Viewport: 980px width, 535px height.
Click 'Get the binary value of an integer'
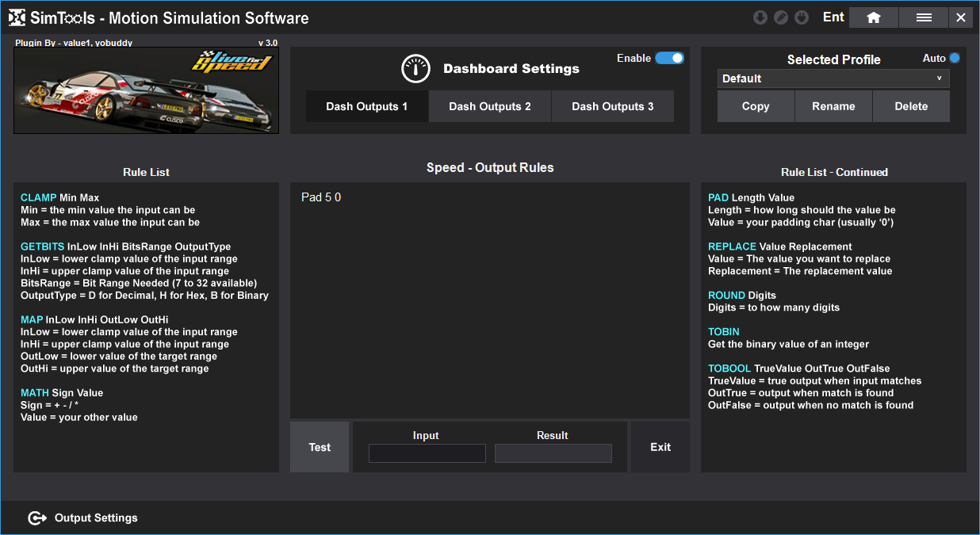[788, 344]
